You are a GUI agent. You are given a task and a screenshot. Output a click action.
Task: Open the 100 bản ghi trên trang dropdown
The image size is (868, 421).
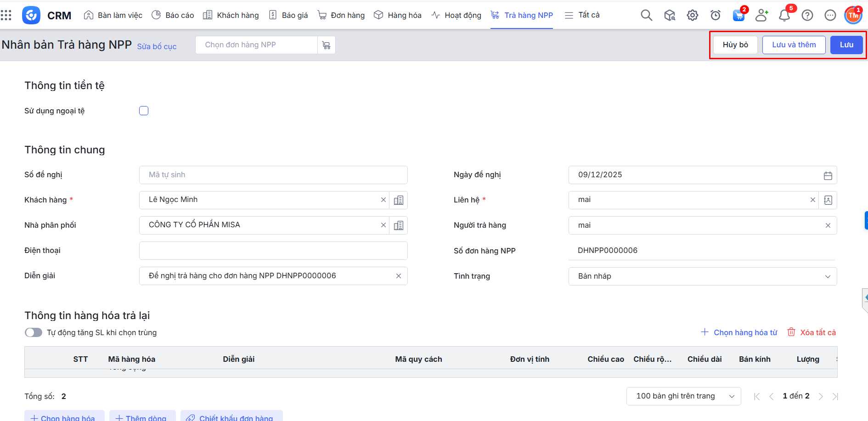683,396
